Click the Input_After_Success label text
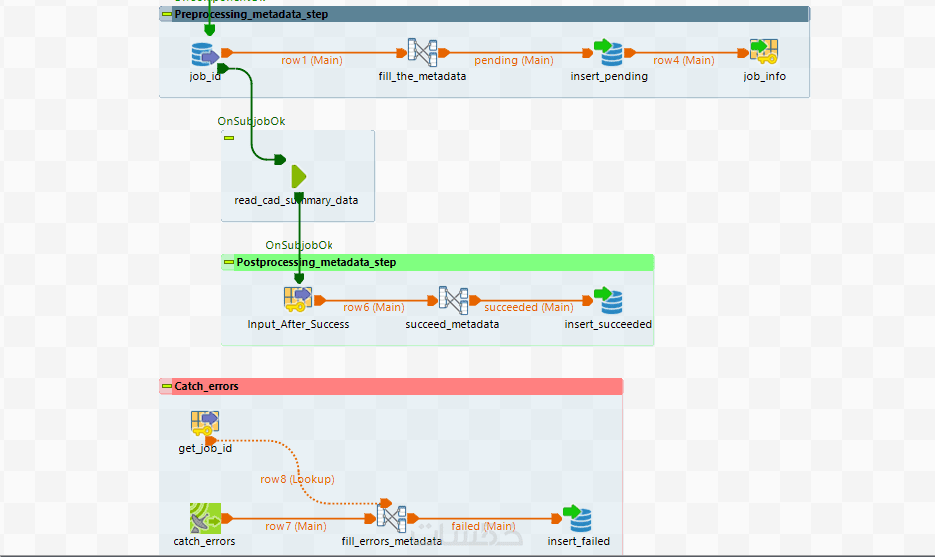The width and height of the screenshot is (935, 557). 298,324
